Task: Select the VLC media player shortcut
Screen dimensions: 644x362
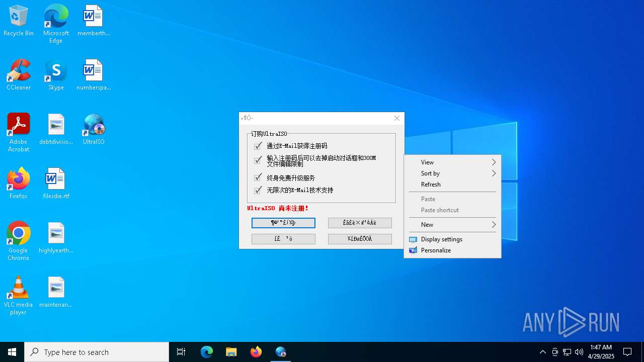Action: coord(19,296)
